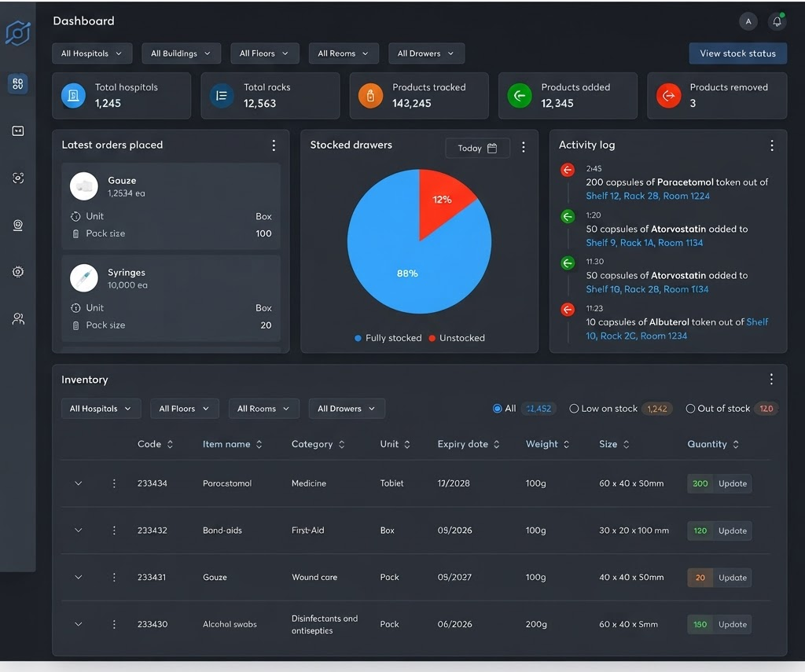Open the monitor sidebar icon
This screenshot has width=805, height=672.
click(x=18, y=131)
